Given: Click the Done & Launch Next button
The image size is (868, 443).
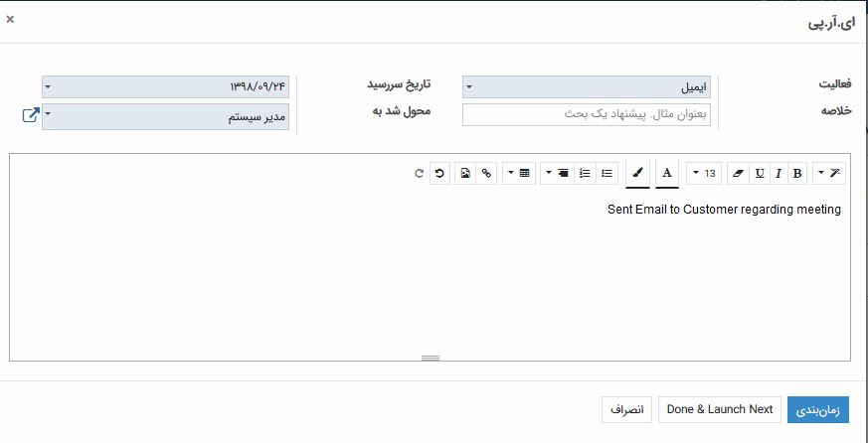Looking at the screenshot, I should (720, 410).
